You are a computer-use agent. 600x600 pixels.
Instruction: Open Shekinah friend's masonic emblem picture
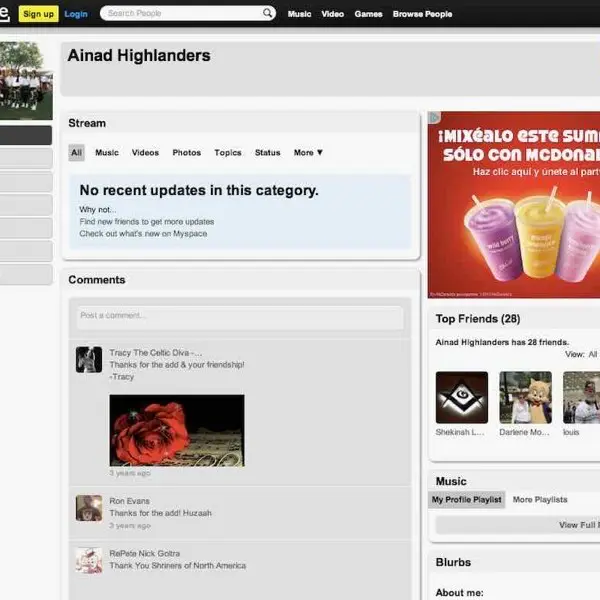click(x=462, y=397)
